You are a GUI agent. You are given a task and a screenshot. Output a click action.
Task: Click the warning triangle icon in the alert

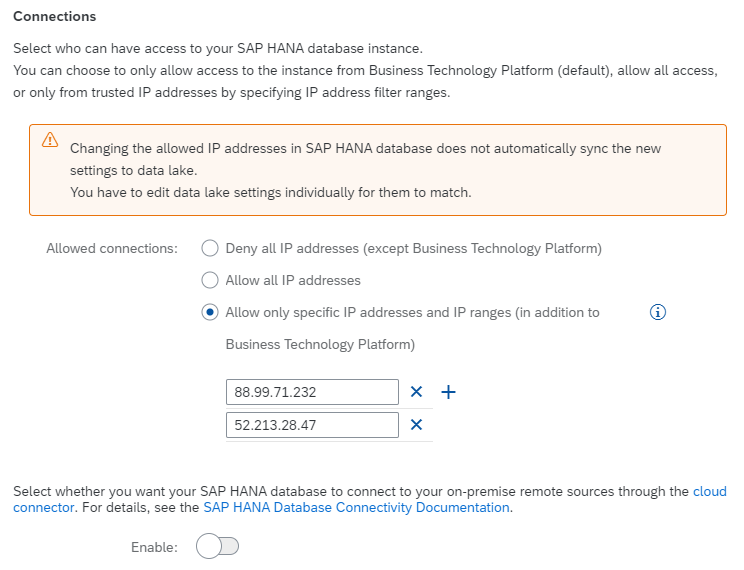click(x=50, y=141)
